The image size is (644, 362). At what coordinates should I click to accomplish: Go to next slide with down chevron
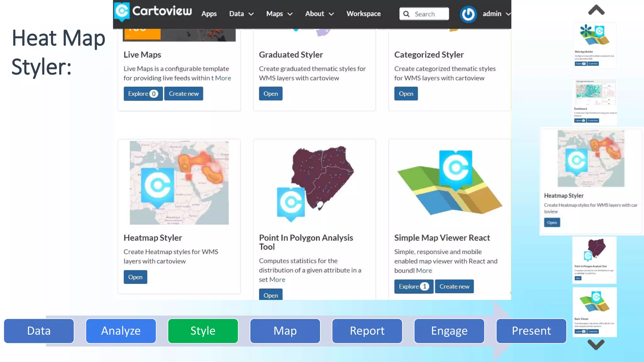click(x=596, y=344)
